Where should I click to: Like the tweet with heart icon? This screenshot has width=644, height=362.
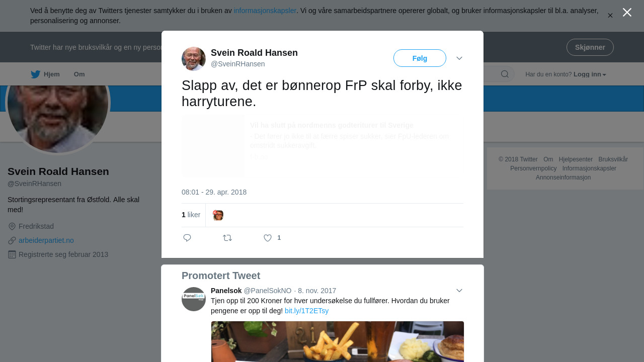pos(268,238)
